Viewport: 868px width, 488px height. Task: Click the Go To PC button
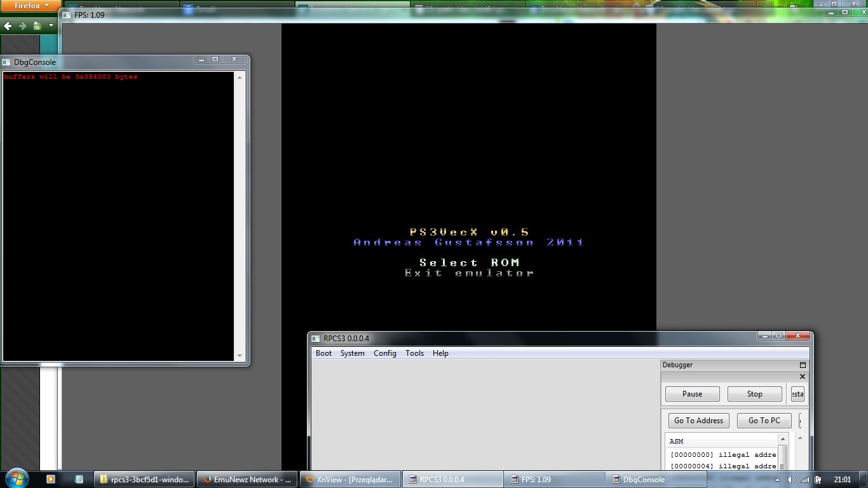[x=764, y=421]
